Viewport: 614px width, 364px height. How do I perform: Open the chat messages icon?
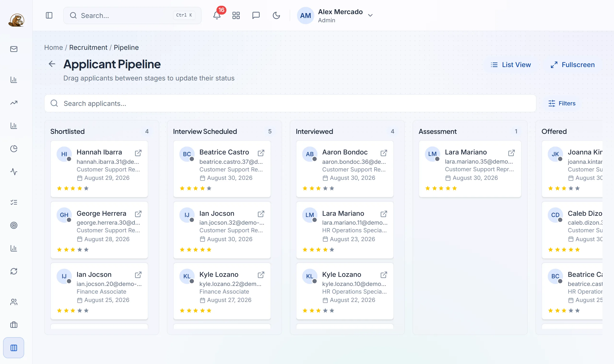[x=256, y=16]
